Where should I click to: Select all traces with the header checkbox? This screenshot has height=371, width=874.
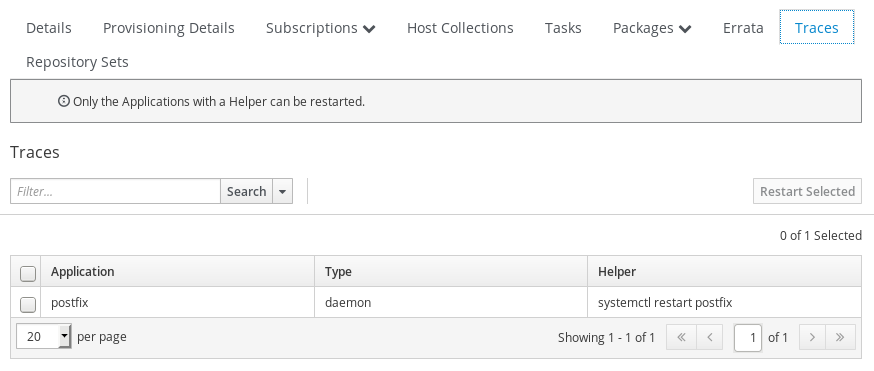coord(27,274)
